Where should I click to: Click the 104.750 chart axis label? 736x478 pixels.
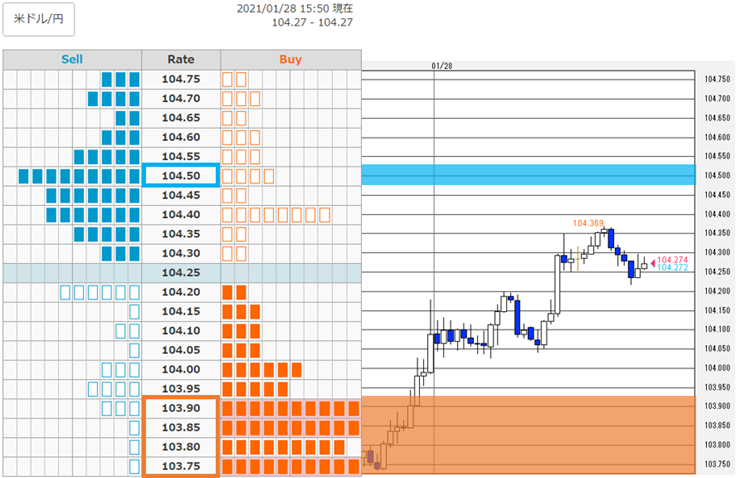click(717, 79)
